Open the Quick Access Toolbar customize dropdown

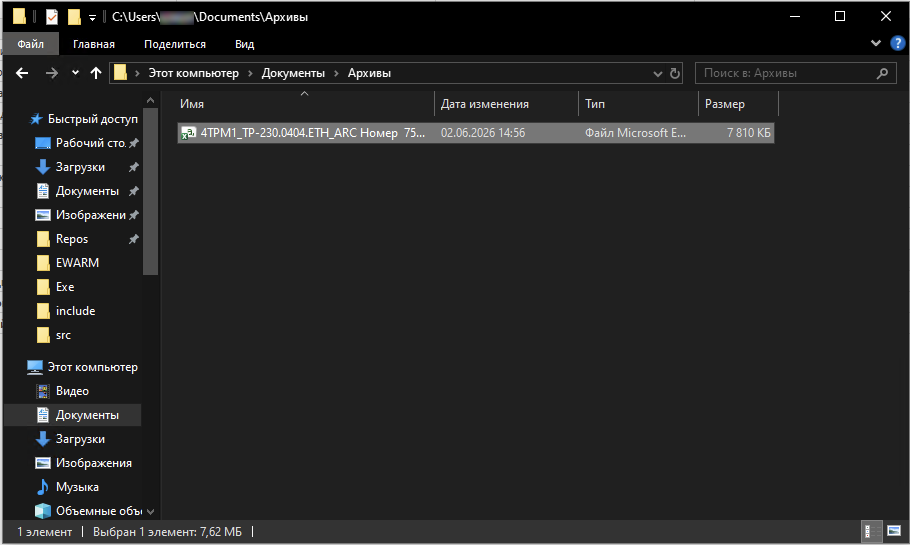[x=92, y=18]
